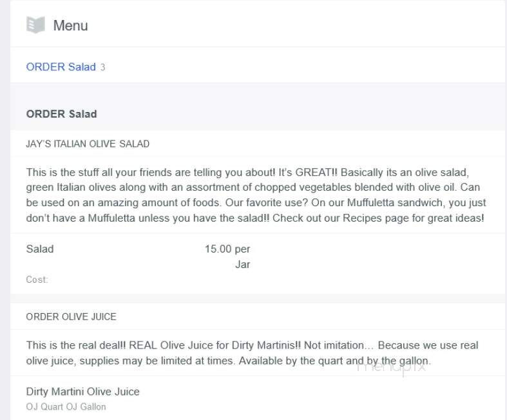This screenshot has height=420, width=507.
Task: Click the 15.00 per Jar price
Action: pyautogui.click(x=227, y=256)
